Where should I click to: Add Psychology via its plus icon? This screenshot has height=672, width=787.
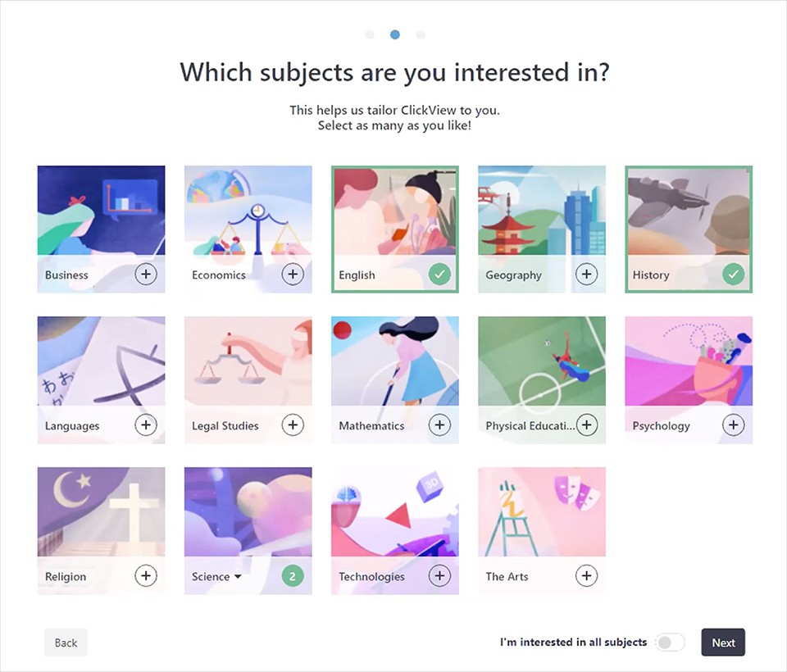tap(734, 425)
